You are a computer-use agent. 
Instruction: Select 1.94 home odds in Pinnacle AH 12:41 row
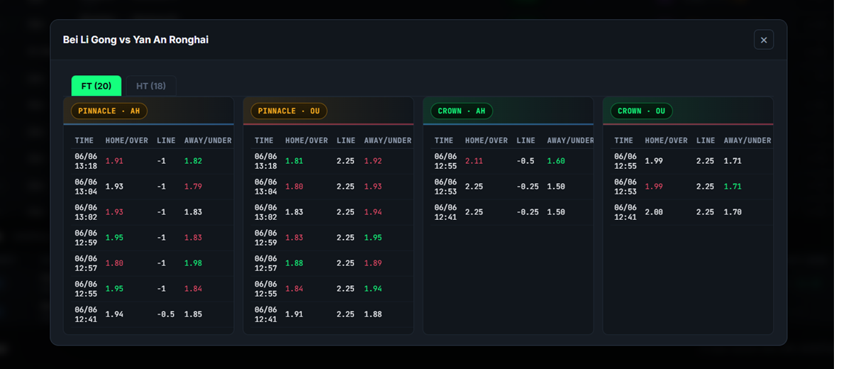click(x=114, y=314)
